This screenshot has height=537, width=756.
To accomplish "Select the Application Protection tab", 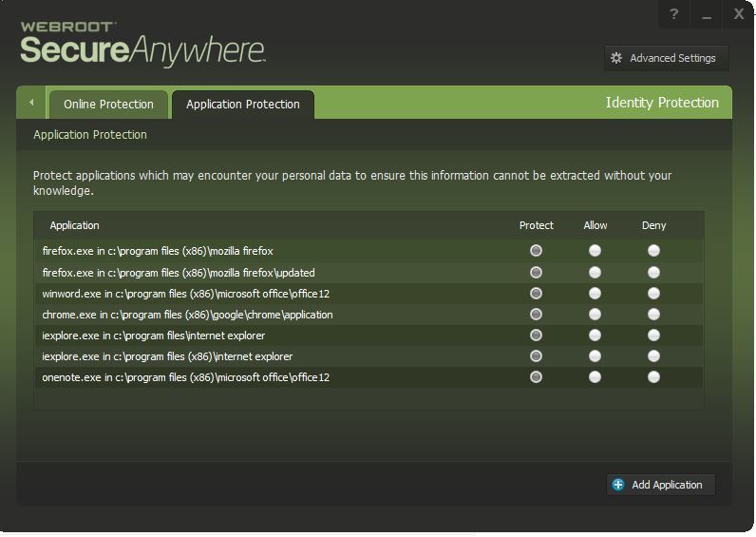I will pos(243,105).
